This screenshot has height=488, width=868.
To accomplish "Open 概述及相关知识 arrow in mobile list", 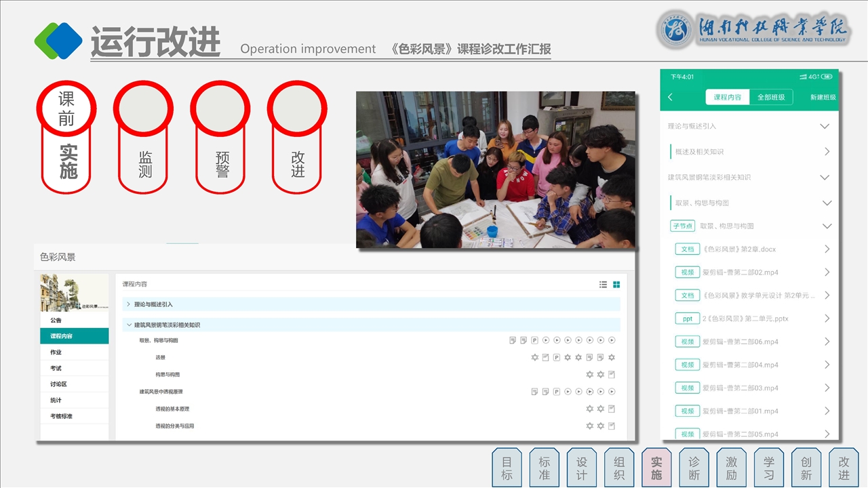I will point(827,152).
